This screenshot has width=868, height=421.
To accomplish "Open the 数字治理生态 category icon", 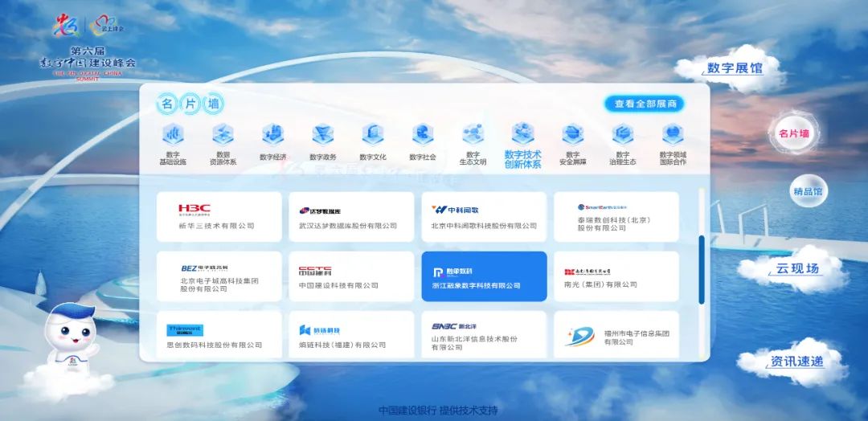I will (x=623, y=134).
